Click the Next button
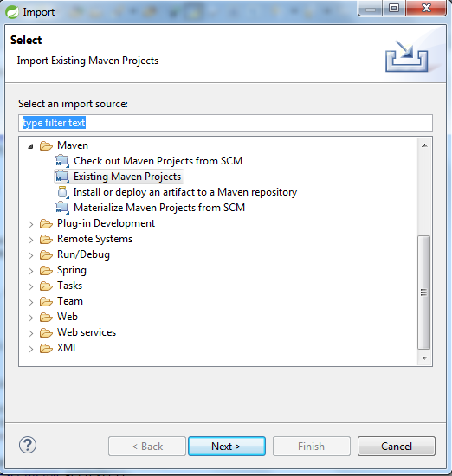 click(227, 446)
